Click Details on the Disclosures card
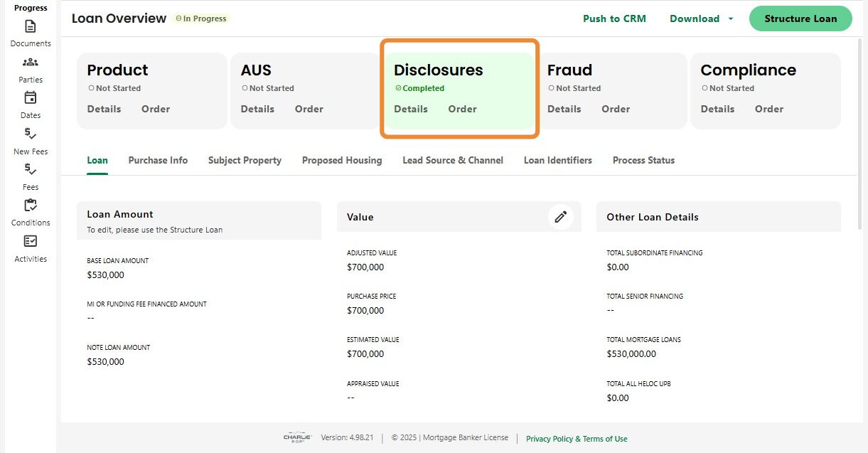Image resolution: width=868 pixels, height=453 pixels. [411, 109]
